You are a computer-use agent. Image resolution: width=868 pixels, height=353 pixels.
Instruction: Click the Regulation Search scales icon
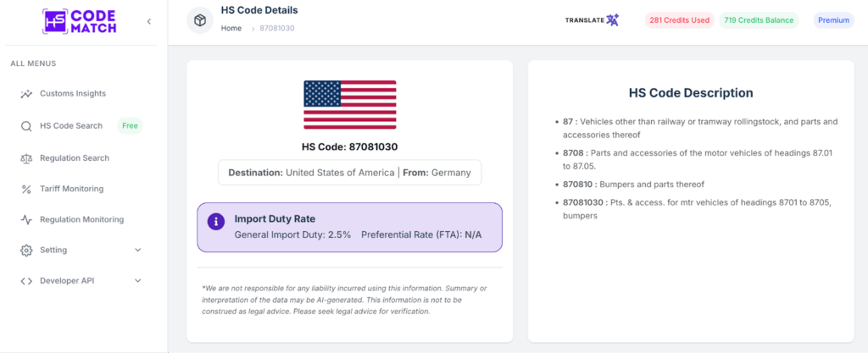pos(26,158)
